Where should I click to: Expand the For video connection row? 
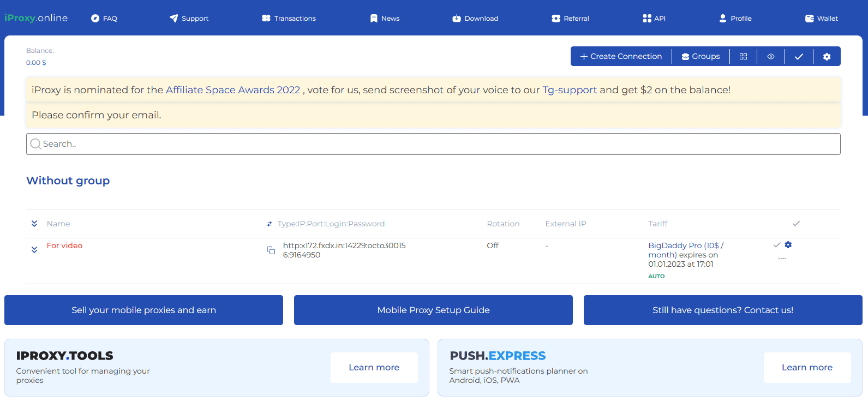(34, 250)
